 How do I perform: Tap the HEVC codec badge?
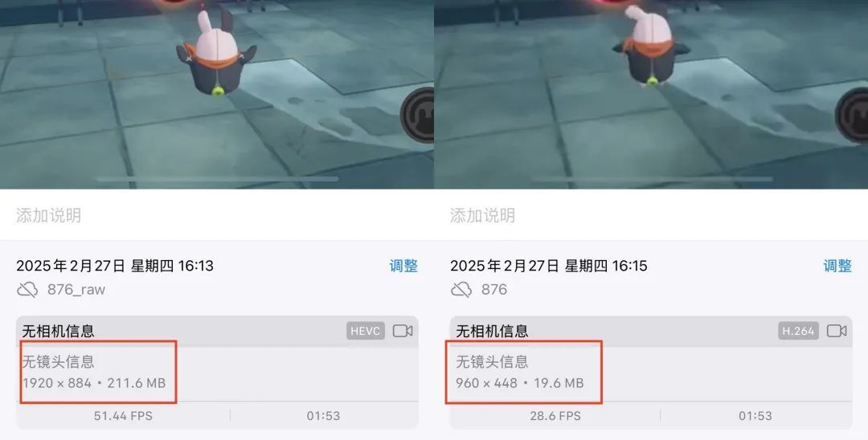366,331
